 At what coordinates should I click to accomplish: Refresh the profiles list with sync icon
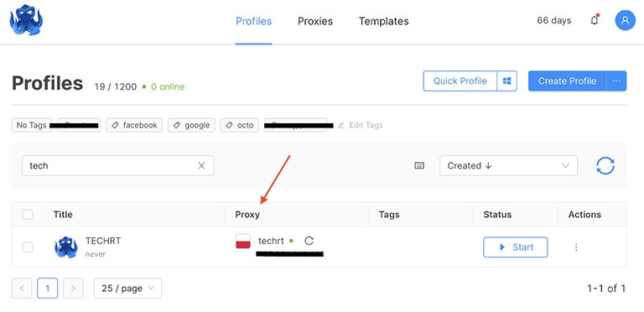[x=605, y=166]
